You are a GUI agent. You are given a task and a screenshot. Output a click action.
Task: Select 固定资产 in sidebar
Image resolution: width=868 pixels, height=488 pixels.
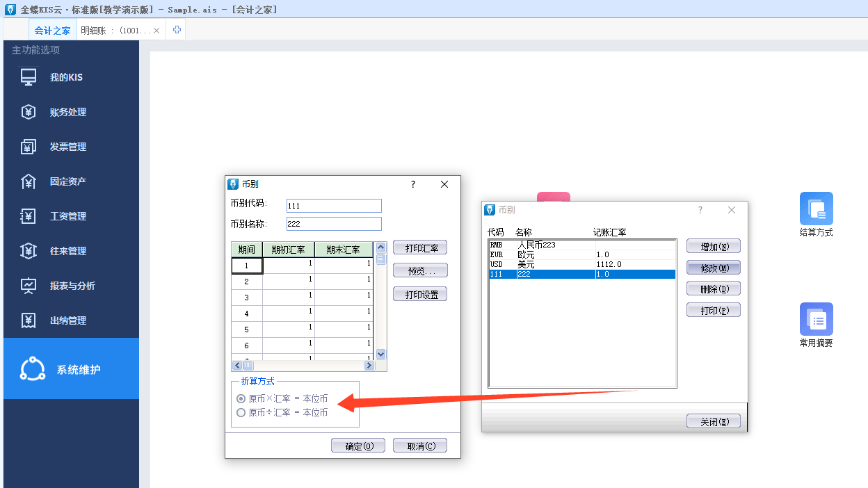pyautogui.click(x=67, y=181)
